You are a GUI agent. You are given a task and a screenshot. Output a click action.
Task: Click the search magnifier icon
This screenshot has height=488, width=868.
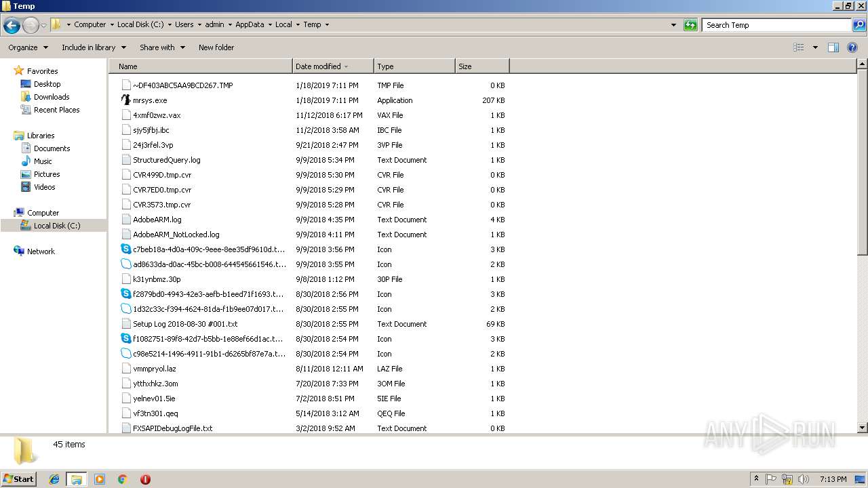pos(859,25)
